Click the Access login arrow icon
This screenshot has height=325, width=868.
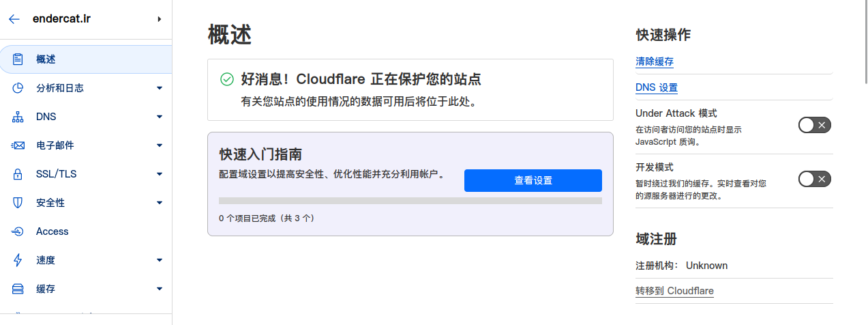pyautogui.click(x=18, y=231)
